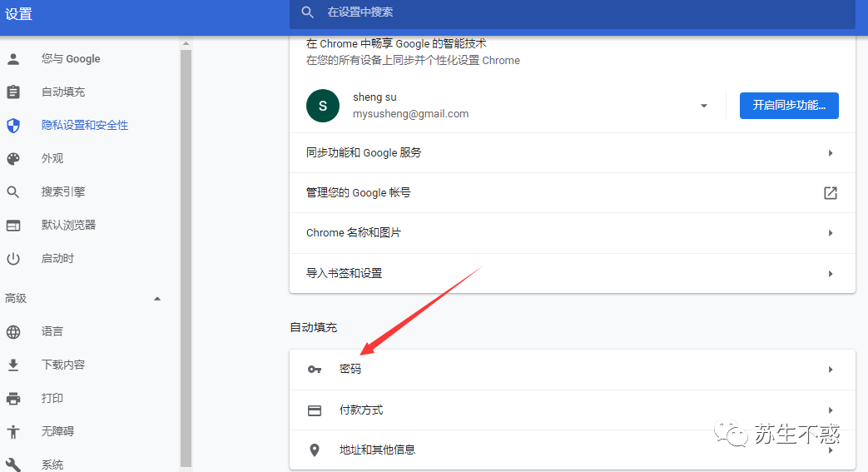Open 导入书签和设置
The image size is (868, 472).
coord(573,274)
